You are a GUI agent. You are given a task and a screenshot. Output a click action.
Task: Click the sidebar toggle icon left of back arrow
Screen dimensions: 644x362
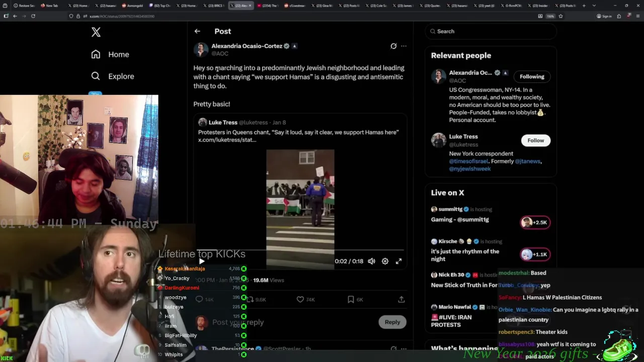tap(6, 16)
